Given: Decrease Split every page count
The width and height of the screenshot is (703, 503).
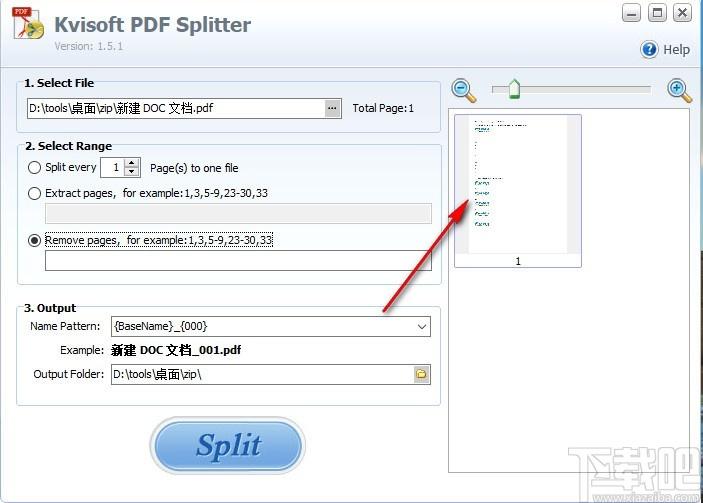Looking at the screenshot, I should click(131, 172).
